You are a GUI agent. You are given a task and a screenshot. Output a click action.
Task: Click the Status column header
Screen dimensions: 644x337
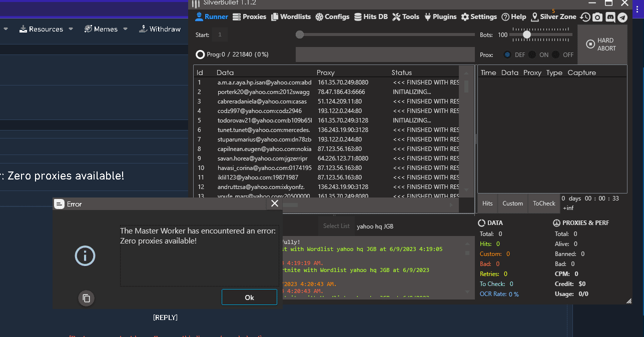402,72
